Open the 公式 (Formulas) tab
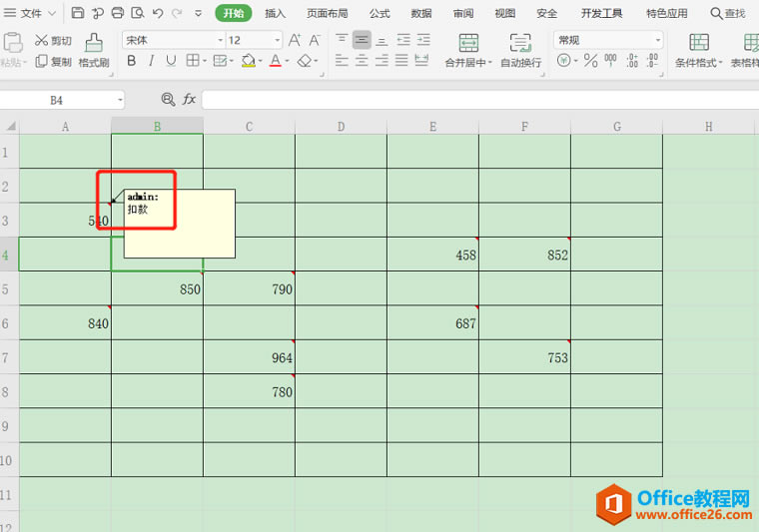Image resolution: width=759 pixels, height=532 pixels. [x=379, y=13]
